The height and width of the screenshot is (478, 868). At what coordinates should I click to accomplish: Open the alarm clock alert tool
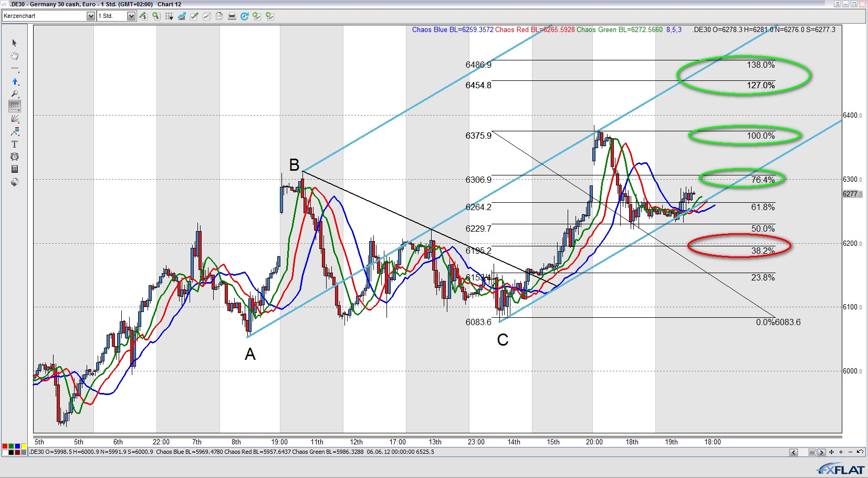15,157
